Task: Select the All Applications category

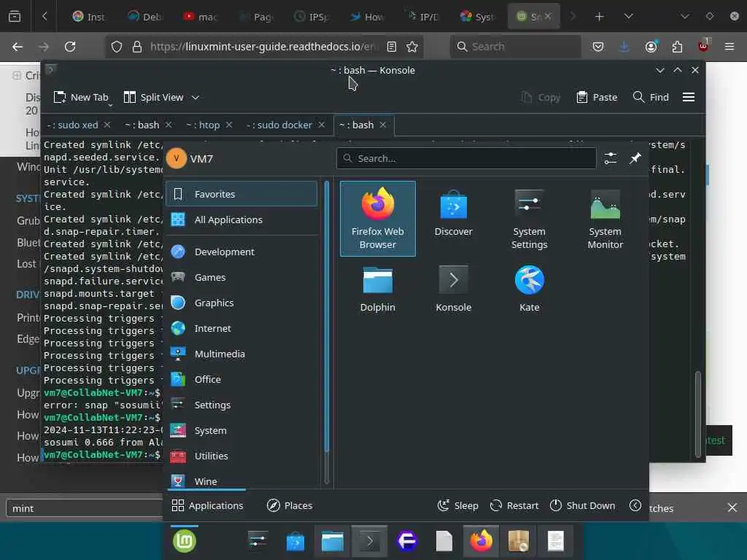Action: pyautogui.click(x=241, y=219)
